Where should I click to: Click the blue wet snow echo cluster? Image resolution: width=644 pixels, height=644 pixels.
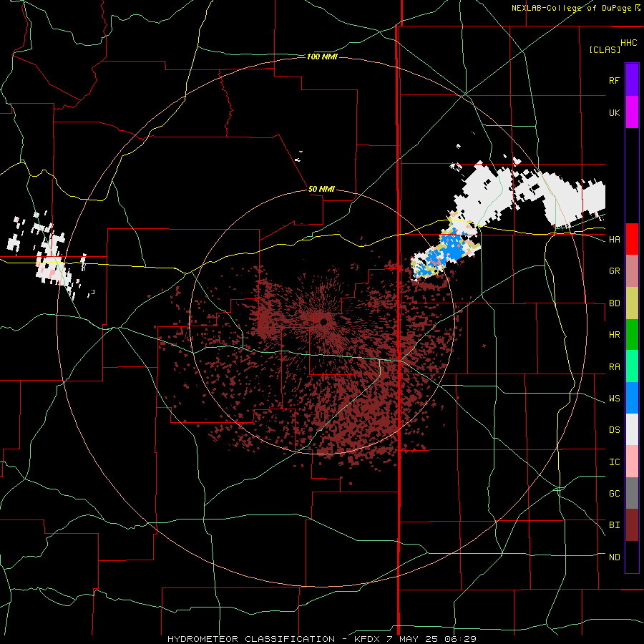click(x=446, y=250)
